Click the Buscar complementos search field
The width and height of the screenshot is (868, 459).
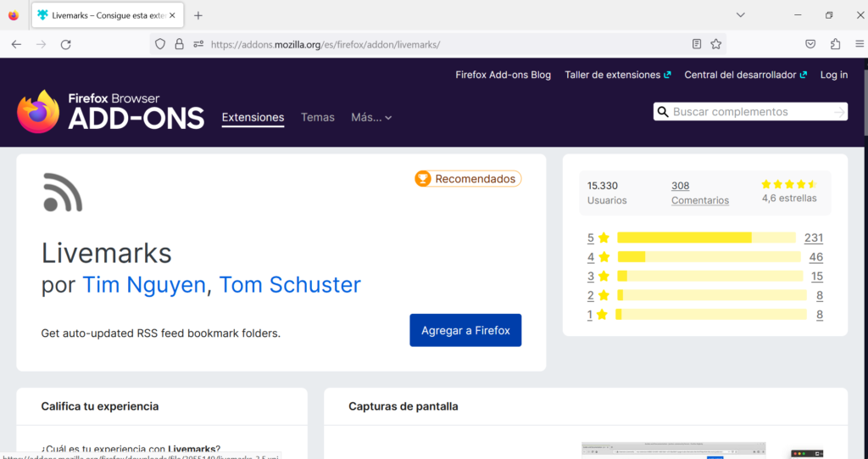[x=750, y=112]
